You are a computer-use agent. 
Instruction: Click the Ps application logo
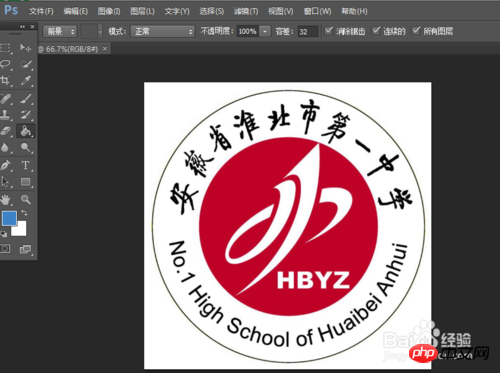[x=11, y=10]
